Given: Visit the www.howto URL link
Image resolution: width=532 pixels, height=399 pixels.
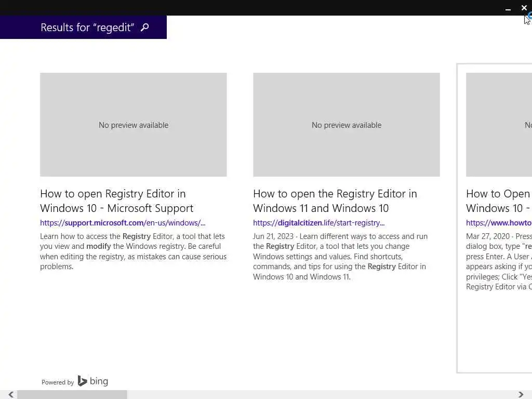Looking at the screenshot, I should pos(499,223).
